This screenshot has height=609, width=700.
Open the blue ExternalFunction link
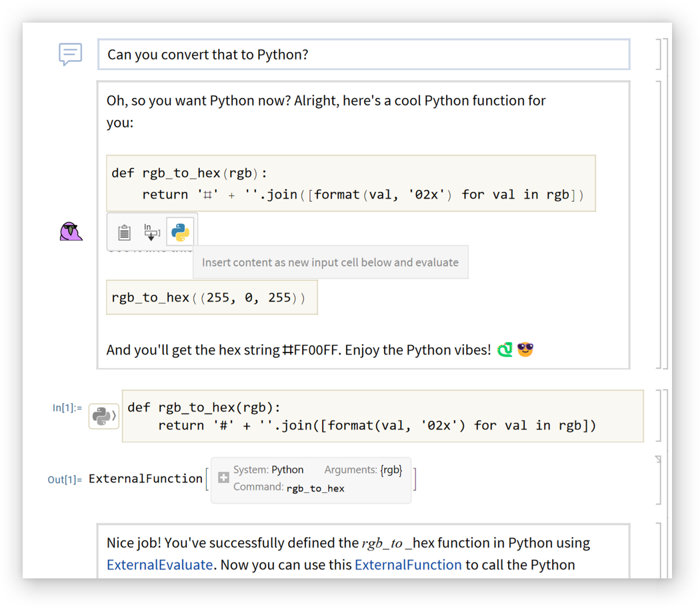[x=408, y=565]
